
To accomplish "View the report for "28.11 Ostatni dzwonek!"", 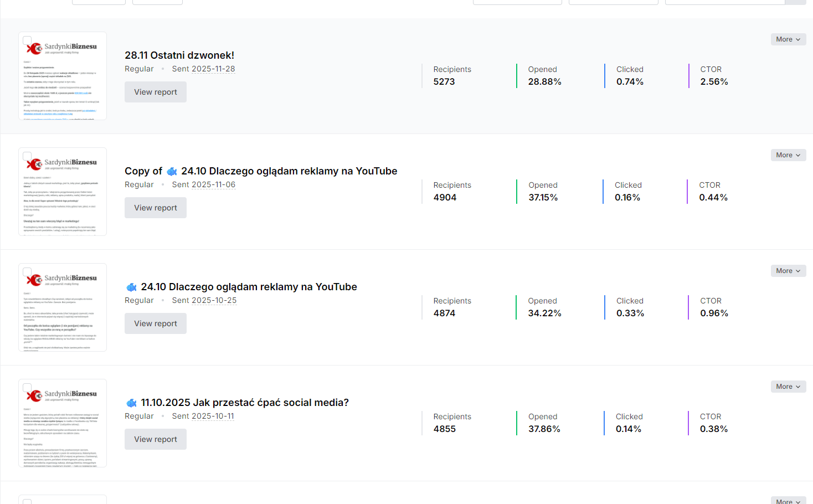I will [x=156, y=92].
